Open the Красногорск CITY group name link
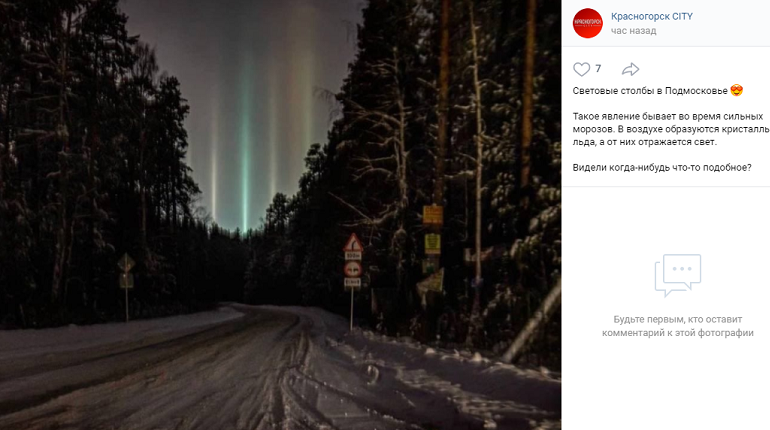 [x=652, y=16]
